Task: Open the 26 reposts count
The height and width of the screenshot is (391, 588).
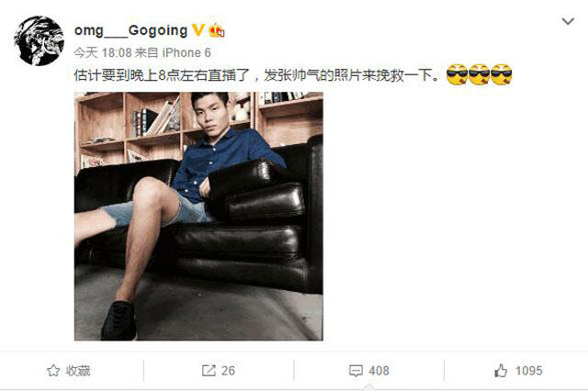Action: [x=228, y=371]
